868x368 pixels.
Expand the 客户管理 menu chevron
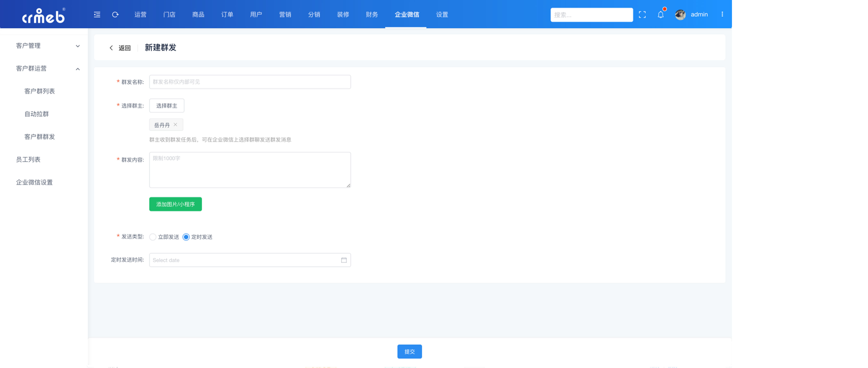pyautogui.click(x=78, y=46)
